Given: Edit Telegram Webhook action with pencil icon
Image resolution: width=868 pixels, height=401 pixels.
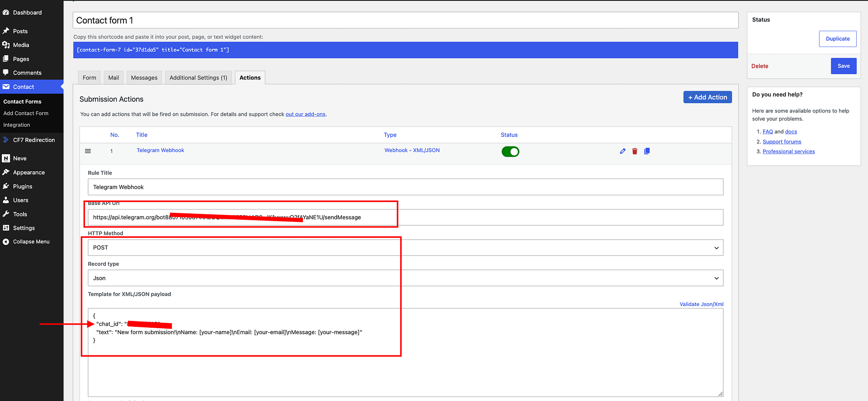Looking at the screenshot, I should pos(623,151).
